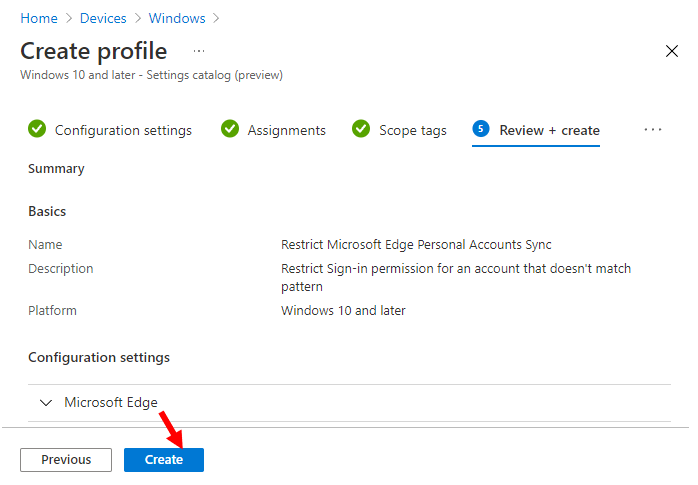This screenshot has height=485, width=698.
Task: Click the Summary heading
Action: (56, 169)
